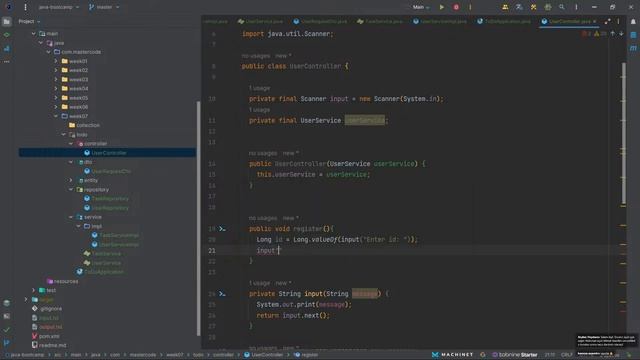Expand the week05 folder
The height and width of the screenshot is (360, 640).
click(56, 98)
